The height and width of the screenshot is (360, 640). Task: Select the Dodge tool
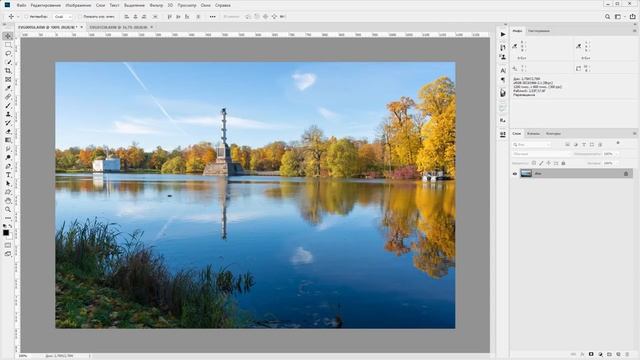(x=8, y=157)
